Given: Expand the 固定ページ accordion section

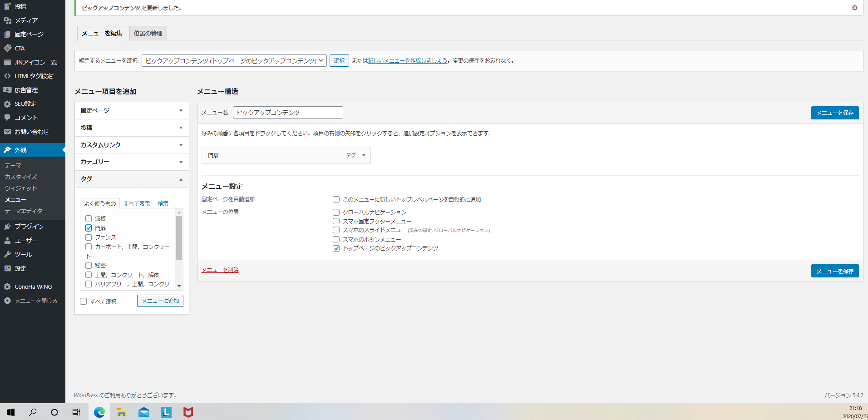Looking at the screenshot, I should point(132,111).
